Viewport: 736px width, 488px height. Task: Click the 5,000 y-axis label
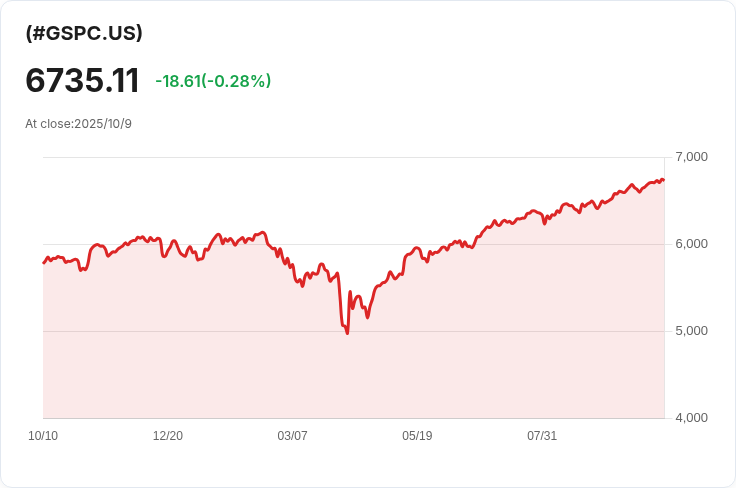coord(691,331)
